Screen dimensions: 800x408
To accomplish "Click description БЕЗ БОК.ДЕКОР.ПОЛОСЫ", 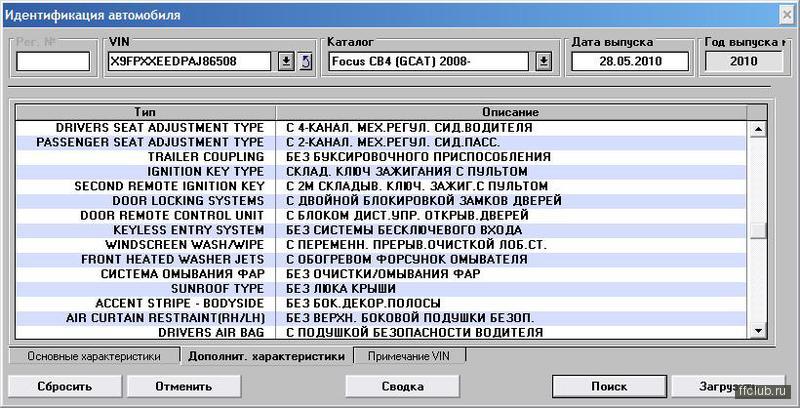I will tap(363, 303).
